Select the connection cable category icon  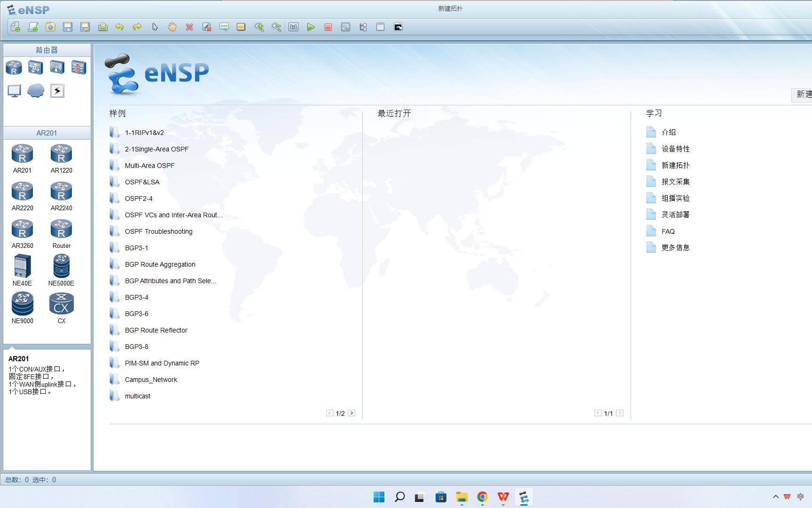[57, 91]
